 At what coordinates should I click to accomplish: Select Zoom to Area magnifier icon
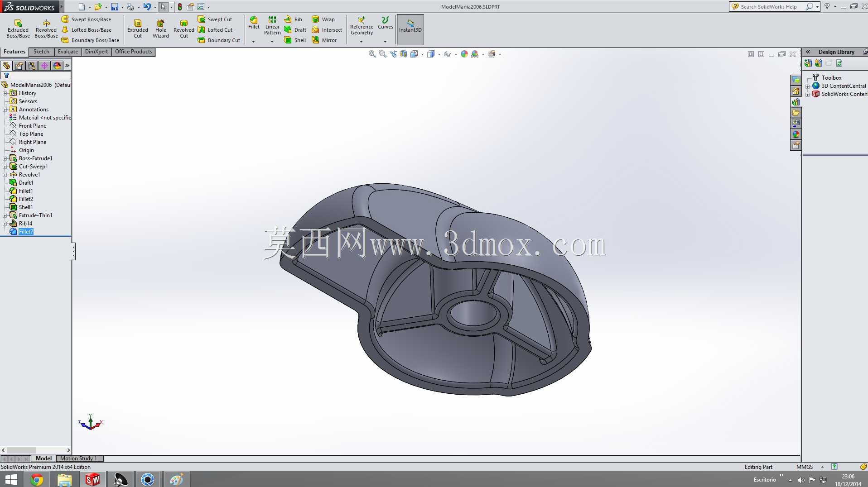(383, 54)
